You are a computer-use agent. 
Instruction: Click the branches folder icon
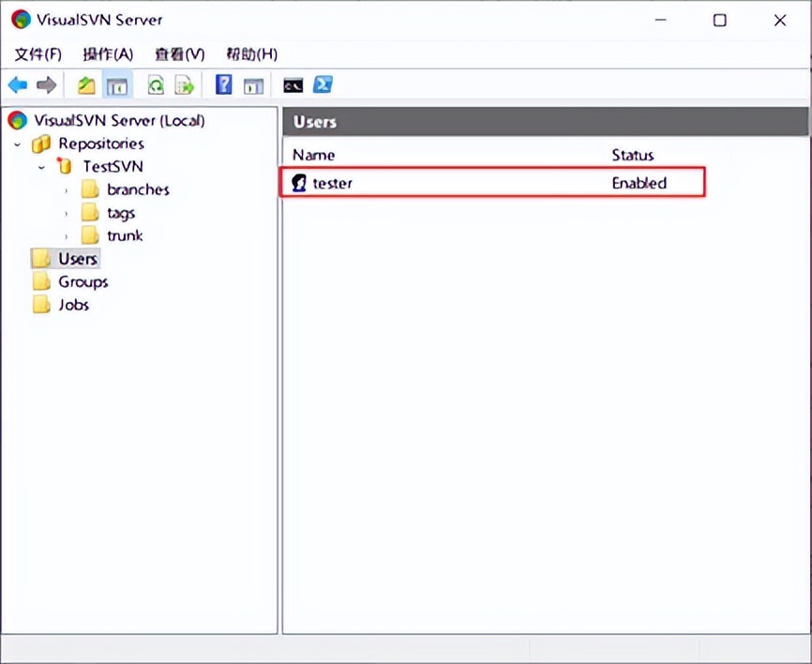point(90,189)
